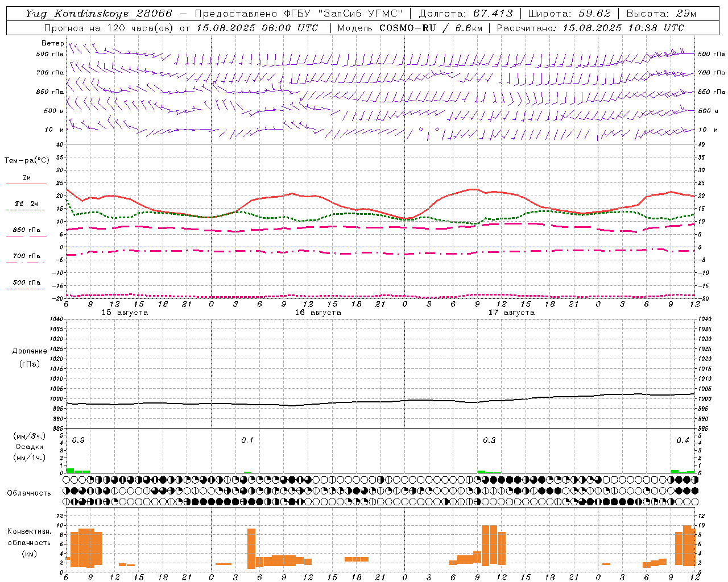Viewport: 728px width, 582px height.
Task: Click the Рассчитано: 15.08.2025 10:38 UTC text
Action: click(x=590, y=28)
